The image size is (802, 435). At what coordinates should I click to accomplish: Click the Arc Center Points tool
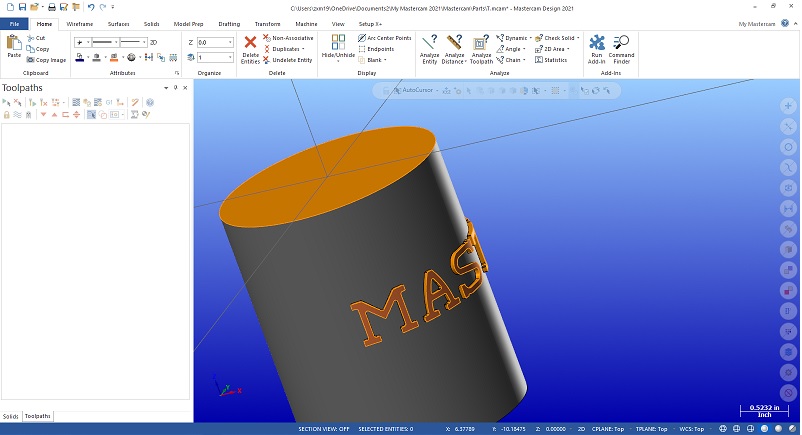[x=385, y=38]
